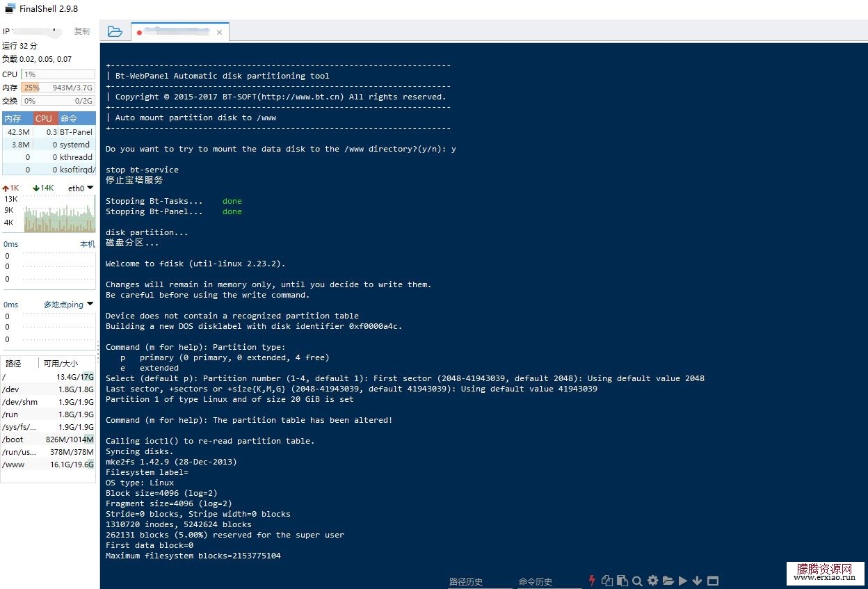
Task: Open the connection manager folder icon
Action: [115, 32]
